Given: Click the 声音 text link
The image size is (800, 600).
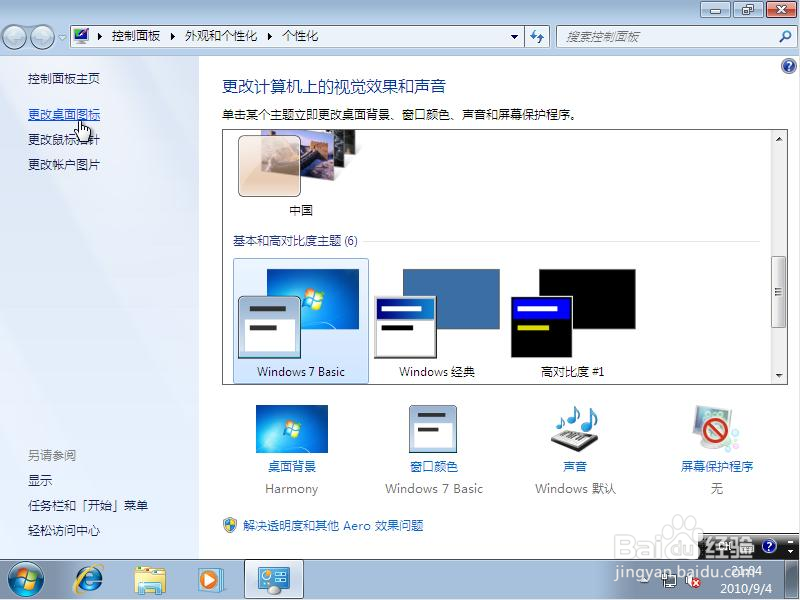Looking at the screenshot, I should click(575, 466).
